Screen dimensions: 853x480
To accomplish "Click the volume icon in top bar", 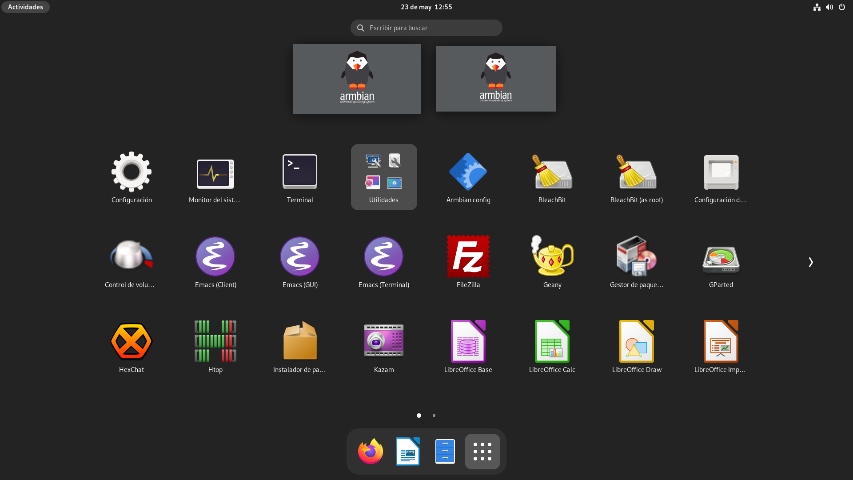I will coord(829,7).
